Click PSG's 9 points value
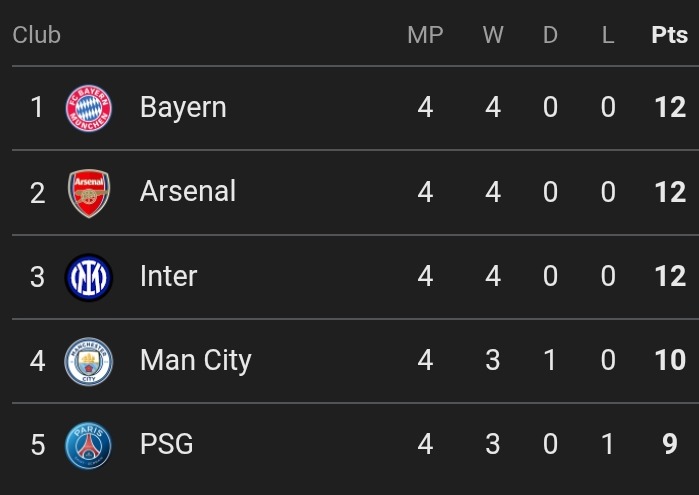The height and width of the screenshot is (495, 699). (x=670, y=444)
